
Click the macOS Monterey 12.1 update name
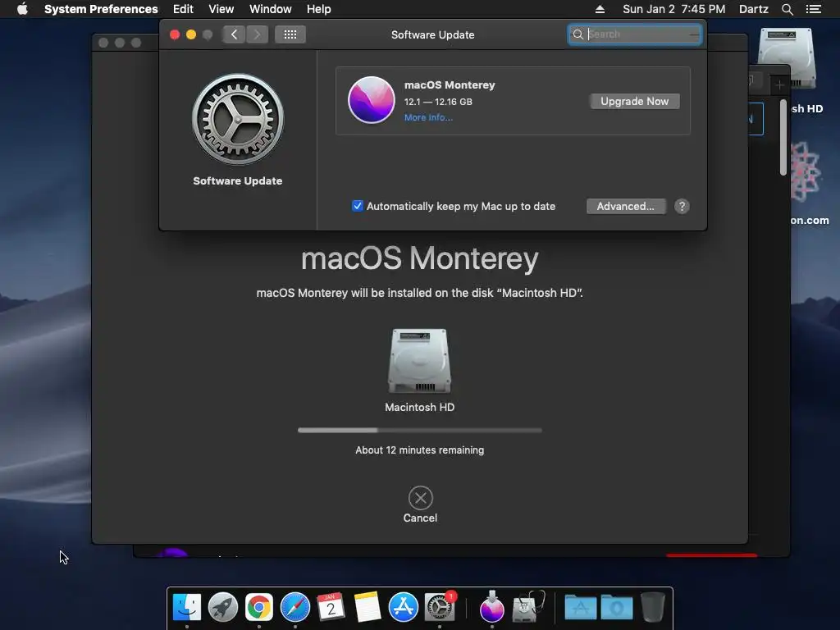click(450, 84)
